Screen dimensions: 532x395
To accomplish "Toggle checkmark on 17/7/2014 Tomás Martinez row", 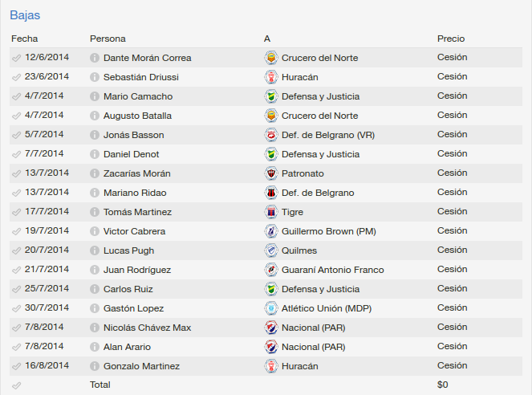I will tap(16, 212).
